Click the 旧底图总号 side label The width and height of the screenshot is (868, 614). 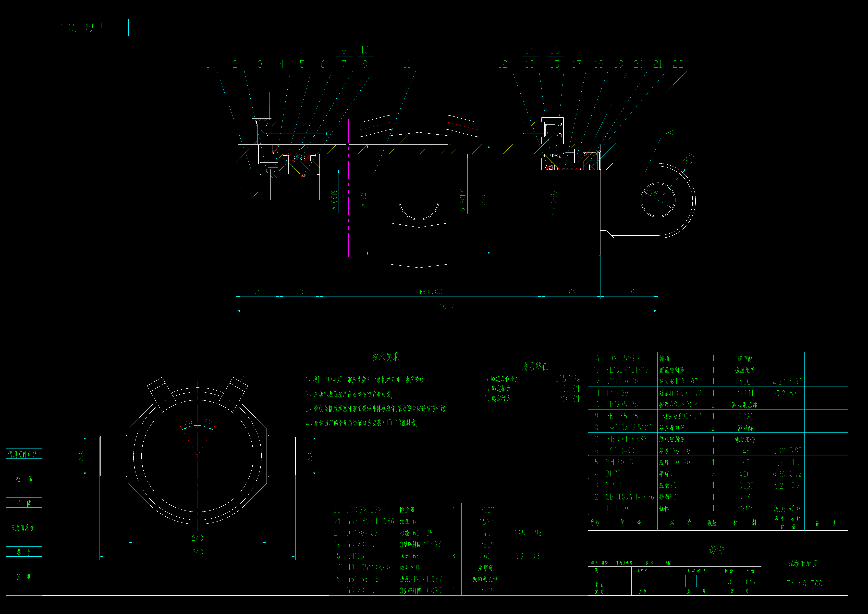tap(22, 528)
